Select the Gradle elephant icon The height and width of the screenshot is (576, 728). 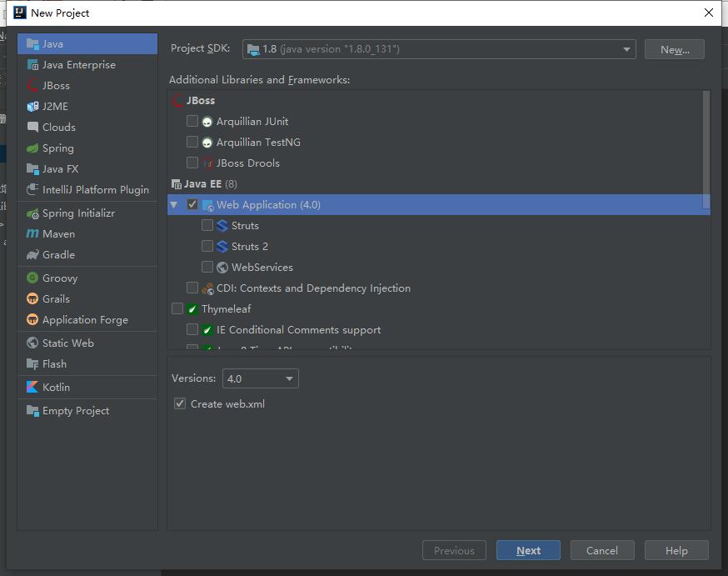[32, 254]
